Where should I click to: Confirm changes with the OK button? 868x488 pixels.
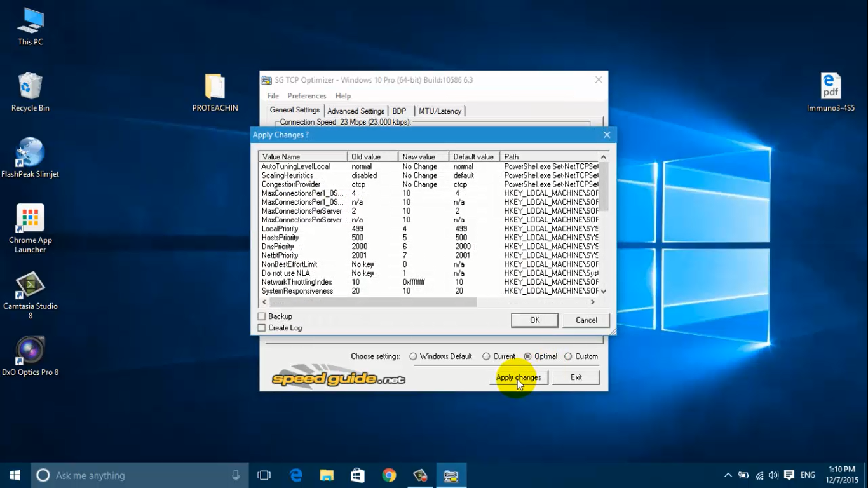point(534,320)
